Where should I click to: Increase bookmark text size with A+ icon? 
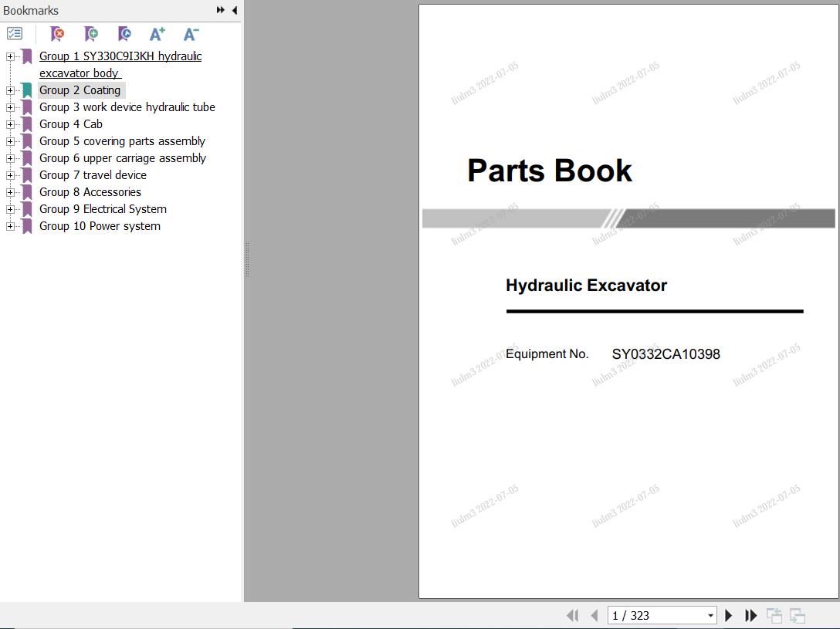tap(157, 34)
